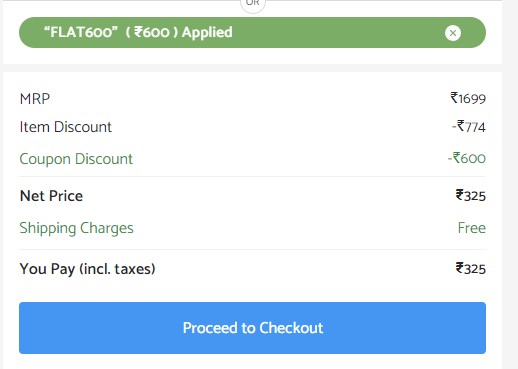Click the ₹325 Net Price amount
This screenshot has height=369, width=518.
[x=471, y=196]
